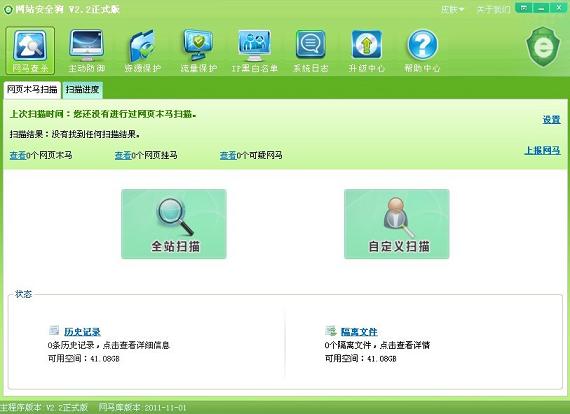The height and width of the screenshot is (414, 570).
Task: Click the green shield logo badge
Action: [543, 47]
